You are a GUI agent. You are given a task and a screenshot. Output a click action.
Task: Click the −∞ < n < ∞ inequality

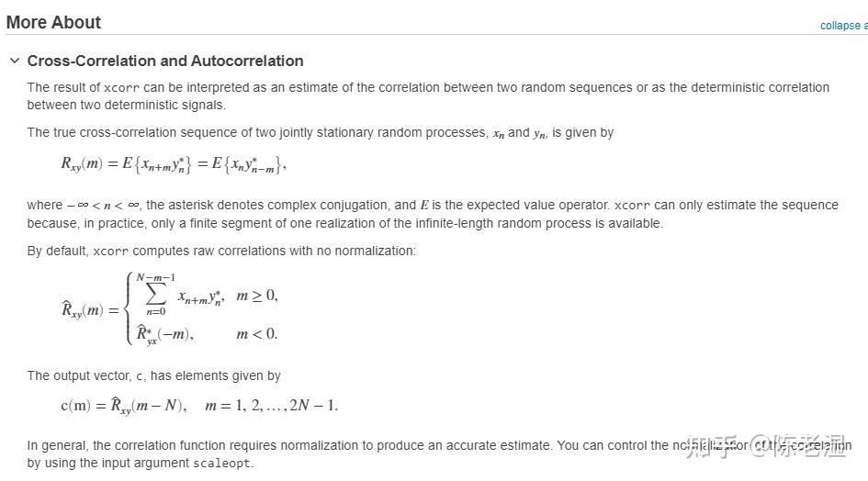tap(102, 206)
